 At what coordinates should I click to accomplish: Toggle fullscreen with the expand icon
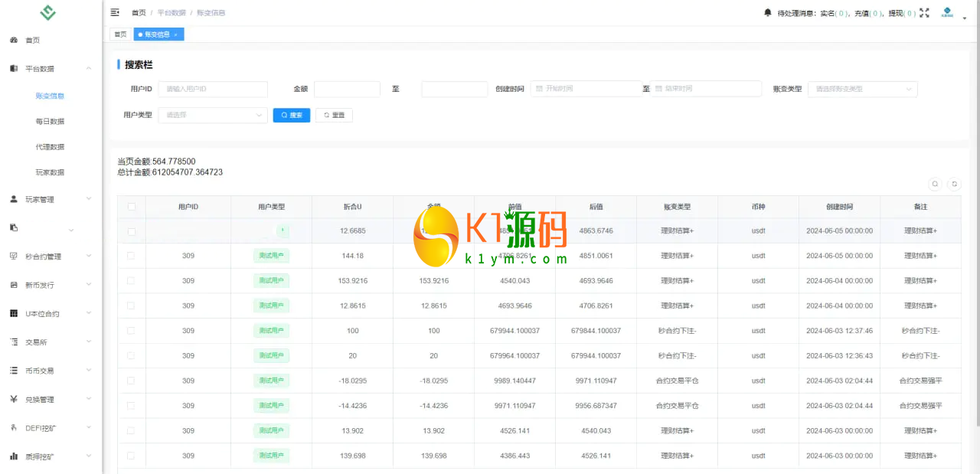tap(924, 12)
